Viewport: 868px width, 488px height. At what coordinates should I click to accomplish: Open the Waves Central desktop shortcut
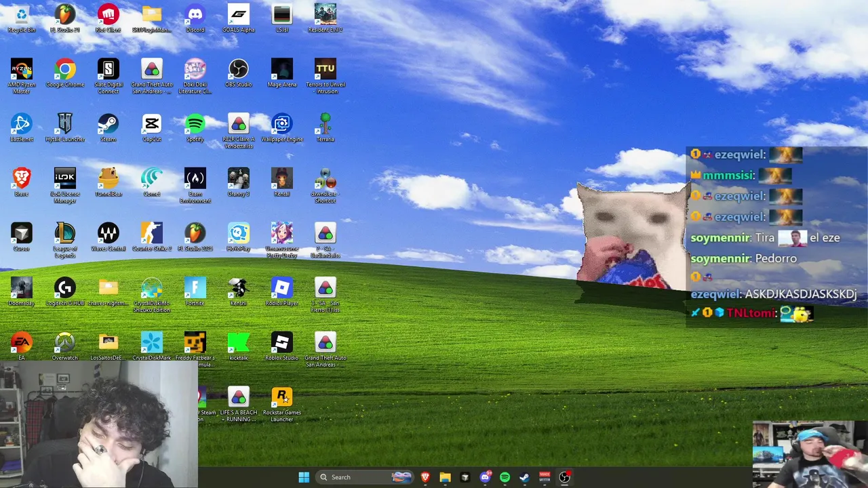pos(108,237)
